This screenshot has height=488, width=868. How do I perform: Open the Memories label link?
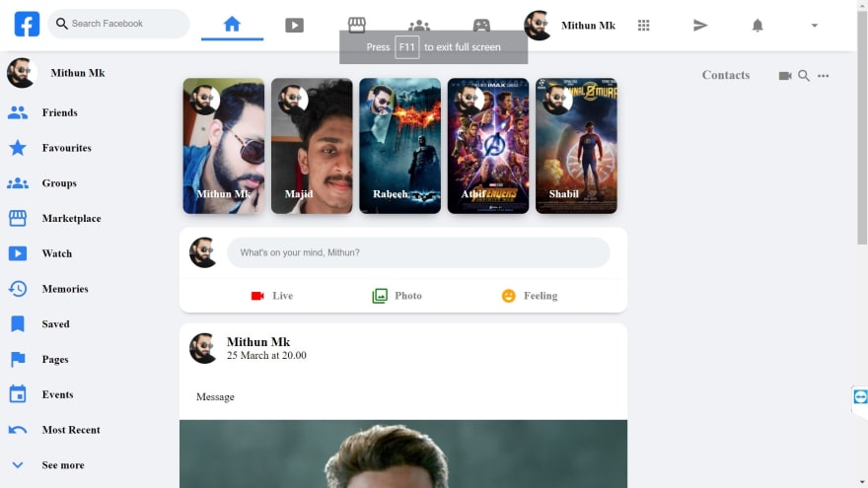coord(65,289)
